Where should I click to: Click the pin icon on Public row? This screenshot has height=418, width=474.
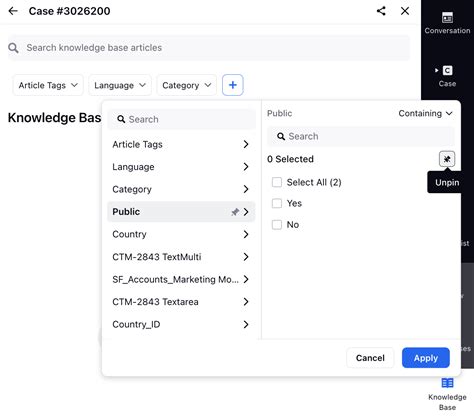[235, 212]
